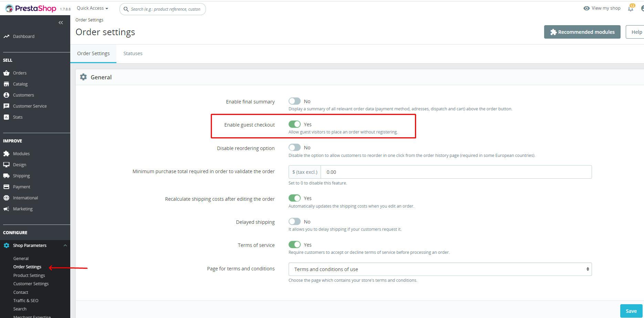Open Marketing menu in sidebar
The height and width of the screenshot is (318, 644).
point(23,209)
